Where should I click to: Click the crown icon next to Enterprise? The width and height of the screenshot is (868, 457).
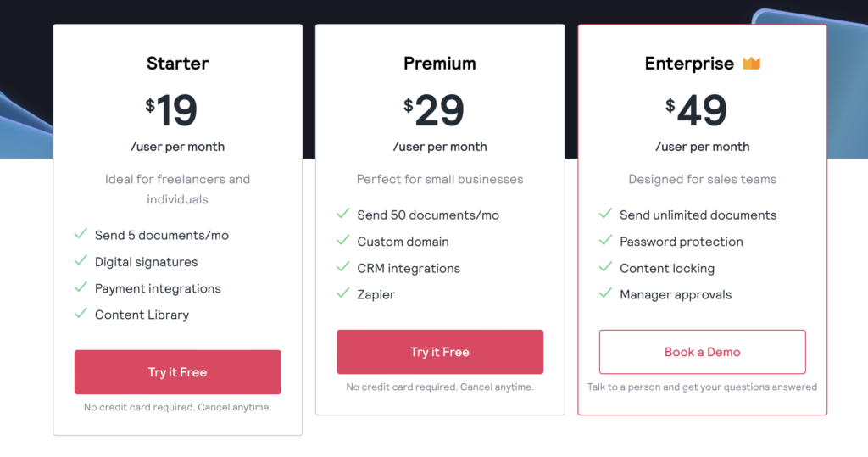(751, 63)
